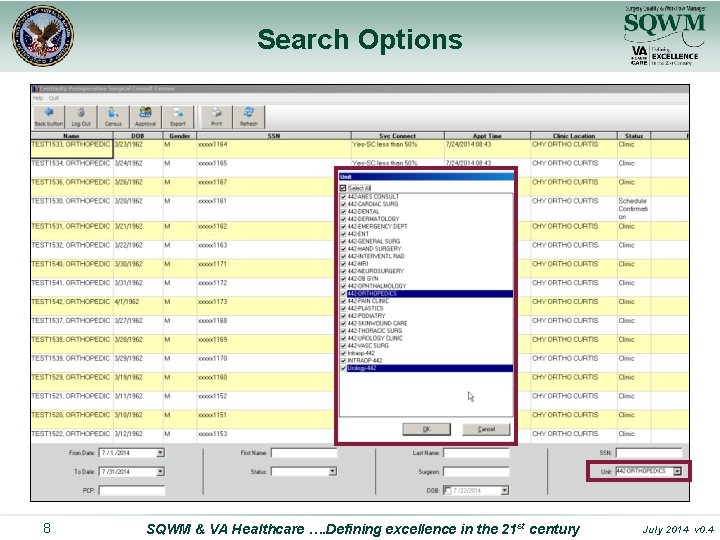Uncheck 442-ANES CONSULT unit
Screen dimensions: 720x540
[343, 197]
